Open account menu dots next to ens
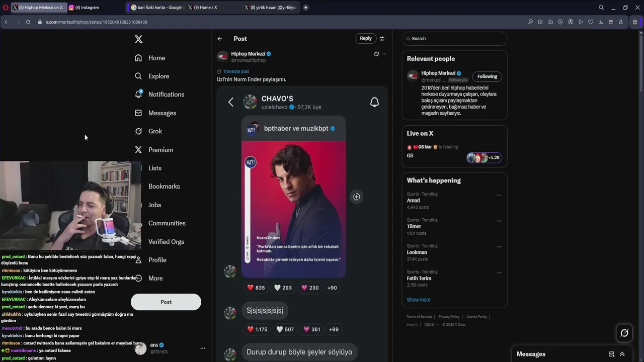The height and width of the screenshot is (362, 644). (x=203, y=348)
